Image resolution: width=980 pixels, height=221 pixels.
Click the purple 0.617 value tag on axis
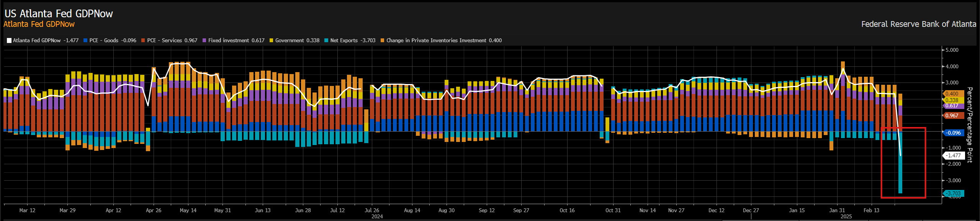pyautogui.click(x=953, y=106)
